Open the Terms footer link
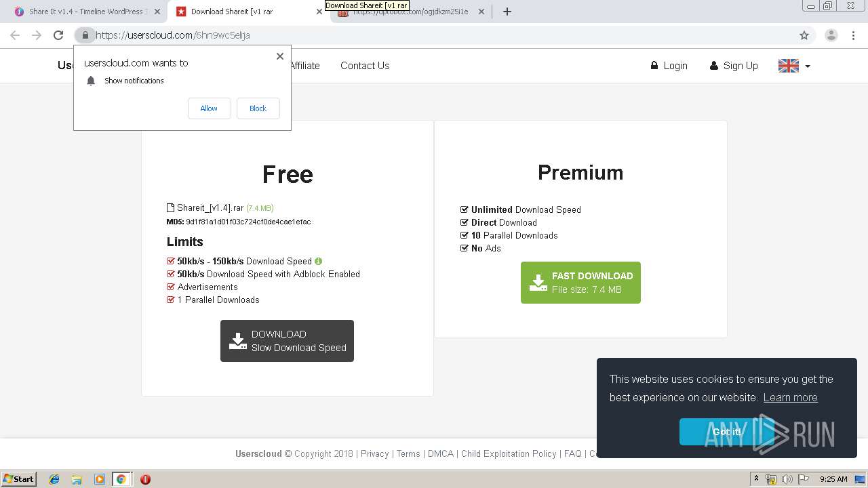Screen dimensions: 868x488 coord(408,454)
